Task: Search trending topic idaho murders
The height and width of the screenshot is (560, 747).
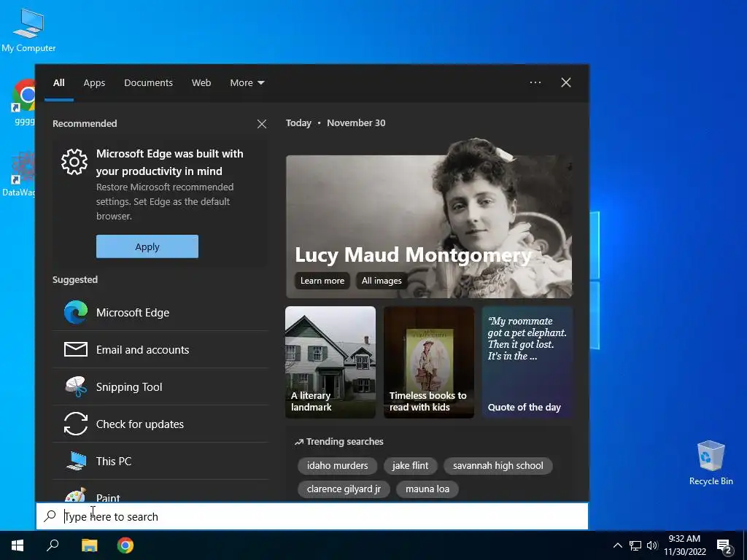Action: [x=337, y=466]
